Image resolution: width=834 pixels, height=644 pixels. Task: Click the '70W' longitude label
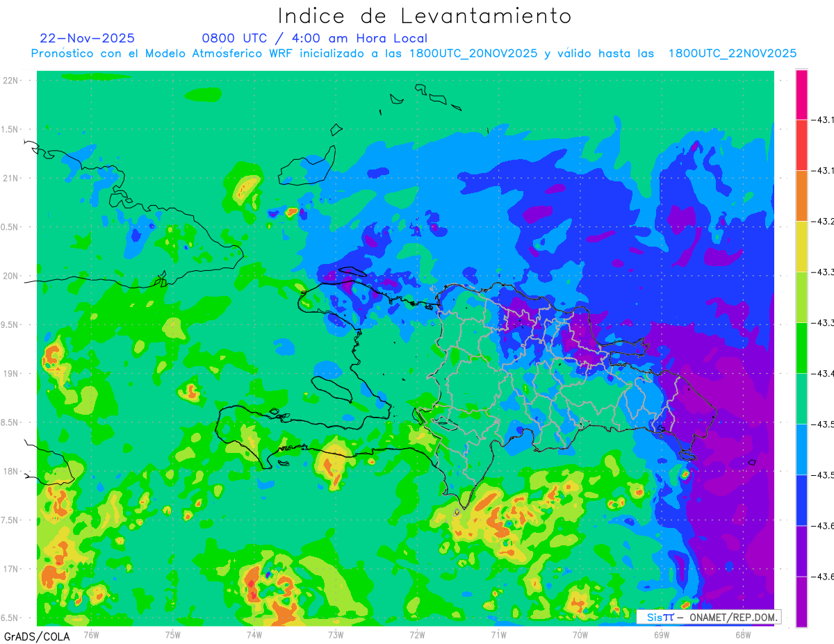(x=580, y=634)
